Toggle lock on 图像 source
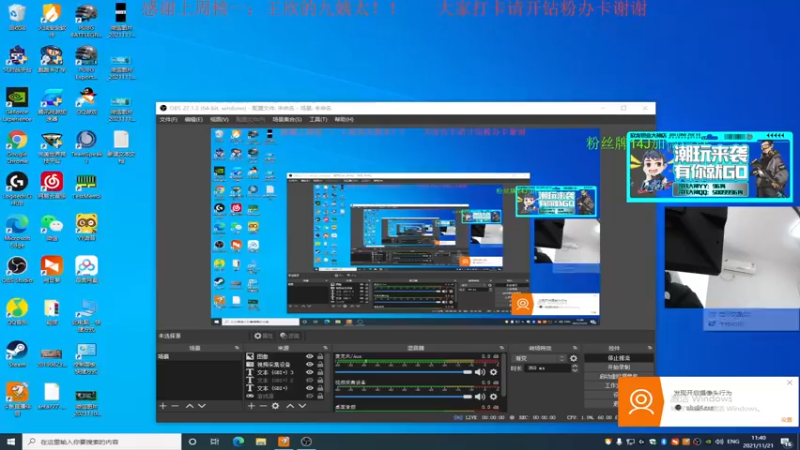Viewport: 800px width, 450px height. pyautogui.click(x=320, y=357)
